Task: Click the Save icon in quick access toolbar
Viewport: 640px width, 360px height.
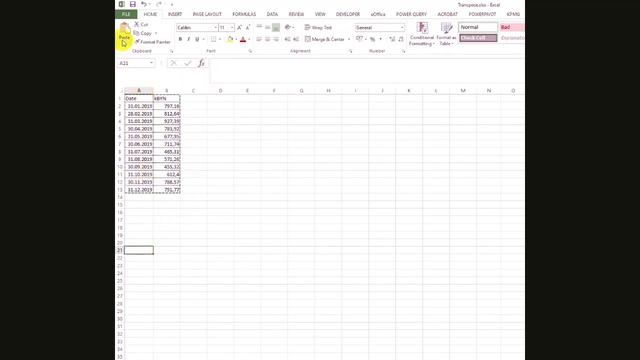Action: 133,4
